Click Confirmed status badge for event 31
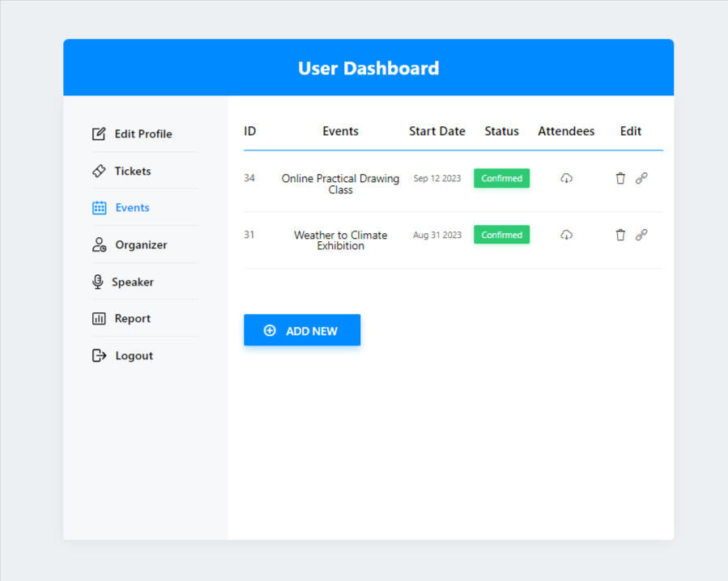728x581 pixels. point(501,235)
